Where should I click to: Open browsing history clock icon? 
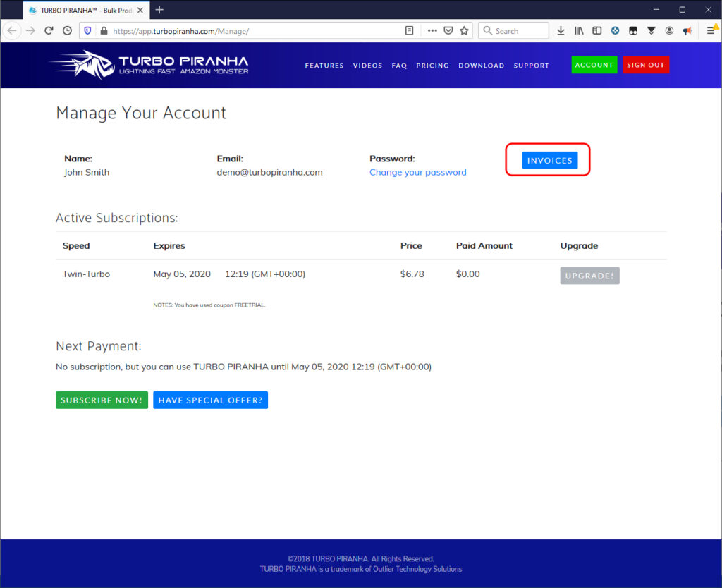67,31
